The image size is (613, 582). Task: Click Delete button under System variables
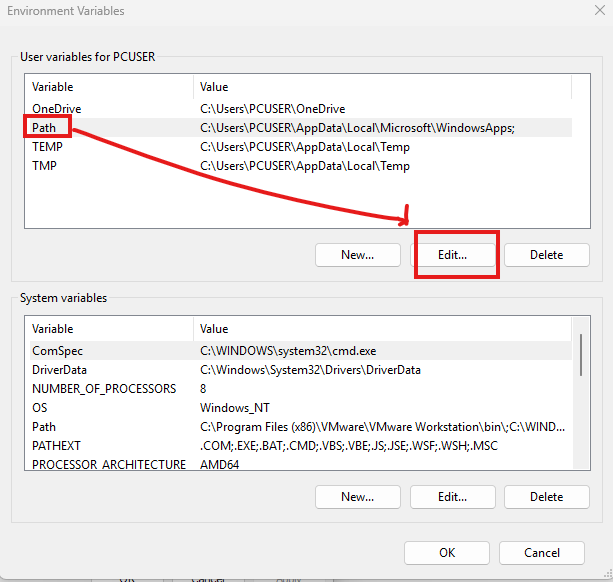[x=546, y=497]
